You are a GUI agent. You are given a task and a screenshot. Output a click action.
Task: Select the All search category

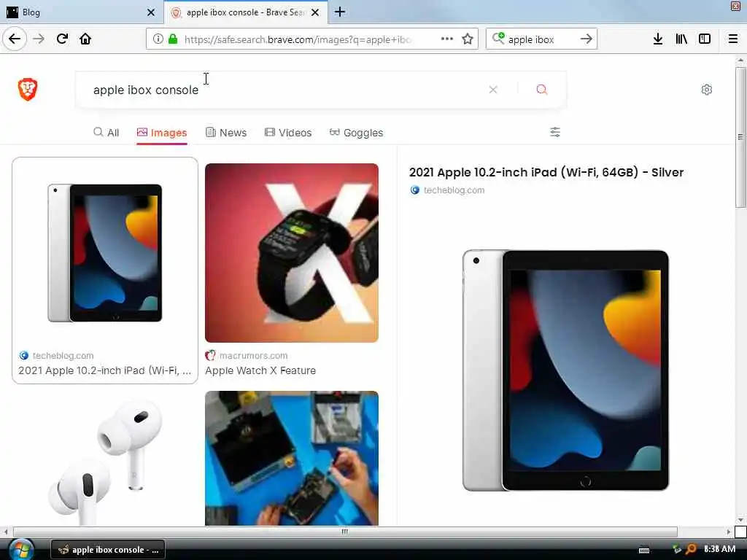[107, 133]
